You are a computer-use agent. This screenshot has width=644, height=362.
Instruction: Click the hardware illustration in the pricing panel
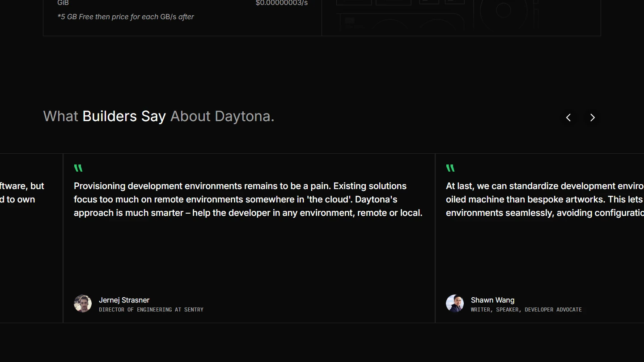coord(461,16)
